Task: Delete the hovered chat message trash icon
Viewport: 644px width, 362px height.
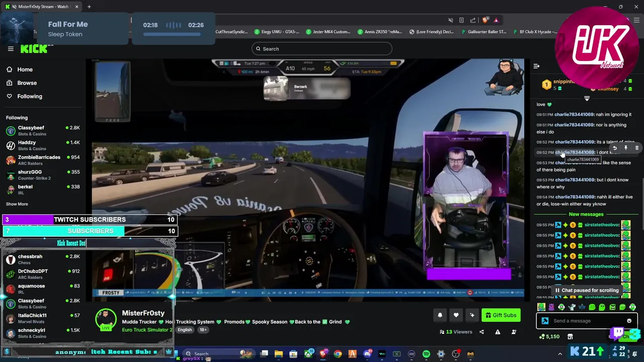Action: point(637,148)
